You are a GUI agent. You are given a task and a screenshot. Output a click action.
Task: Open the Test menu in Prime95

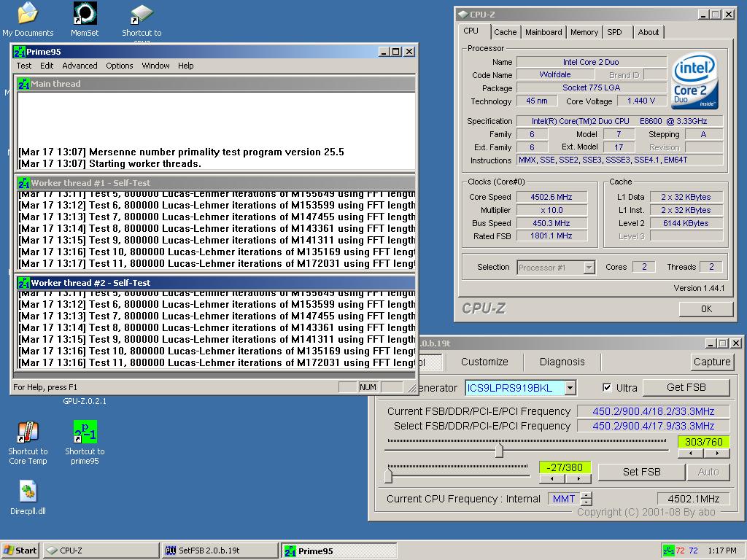pyautogui.click(x=24, y=66)
